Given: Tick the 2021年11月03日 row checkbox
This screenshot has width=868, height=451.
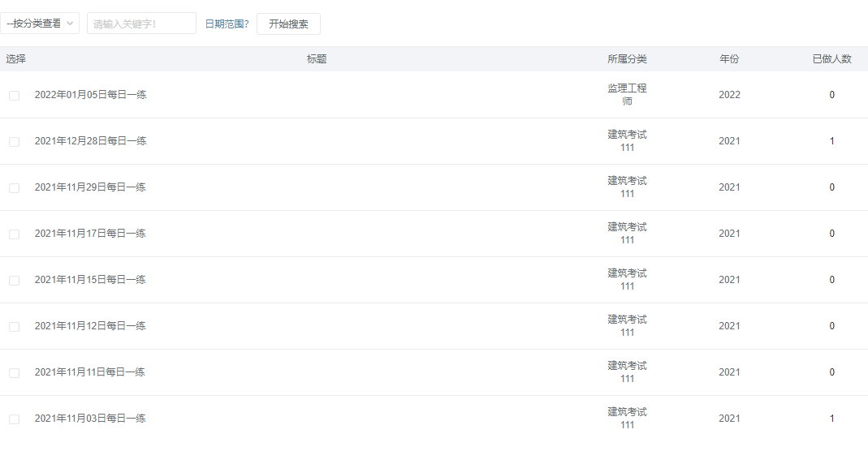Looking at the screenshot, I should point(14,419).
